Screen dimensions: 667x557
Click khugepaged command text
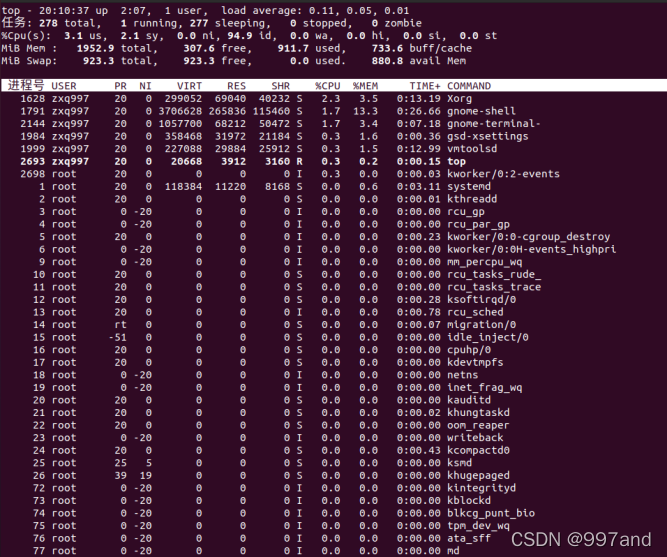point(478,475)
